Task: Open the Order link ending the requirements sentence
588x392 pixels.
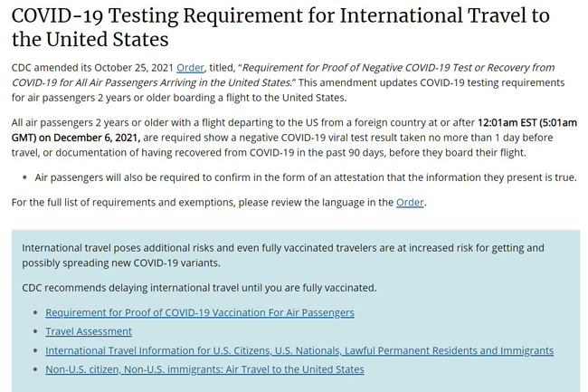Action: click(410, 202)
